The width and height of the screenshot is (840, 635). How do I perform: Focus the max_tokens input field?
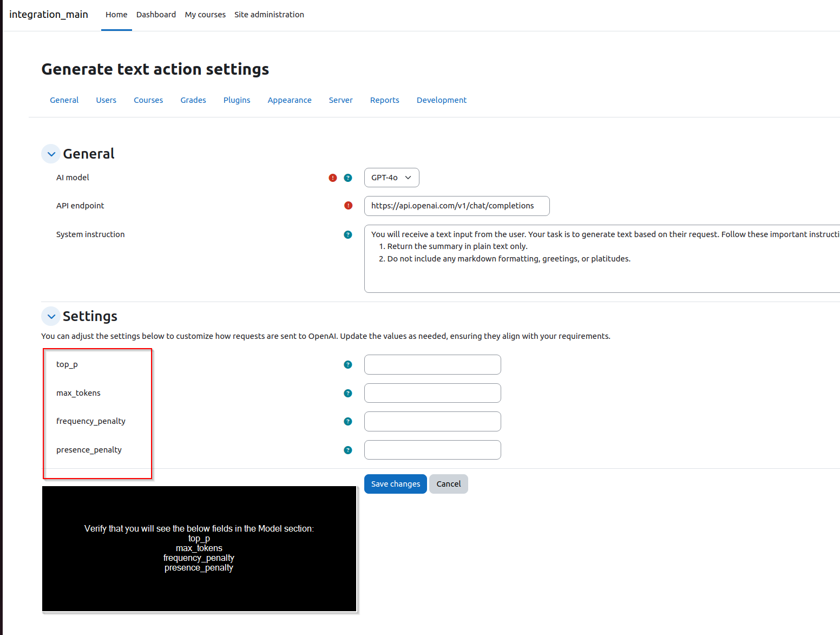pos(432,393)
